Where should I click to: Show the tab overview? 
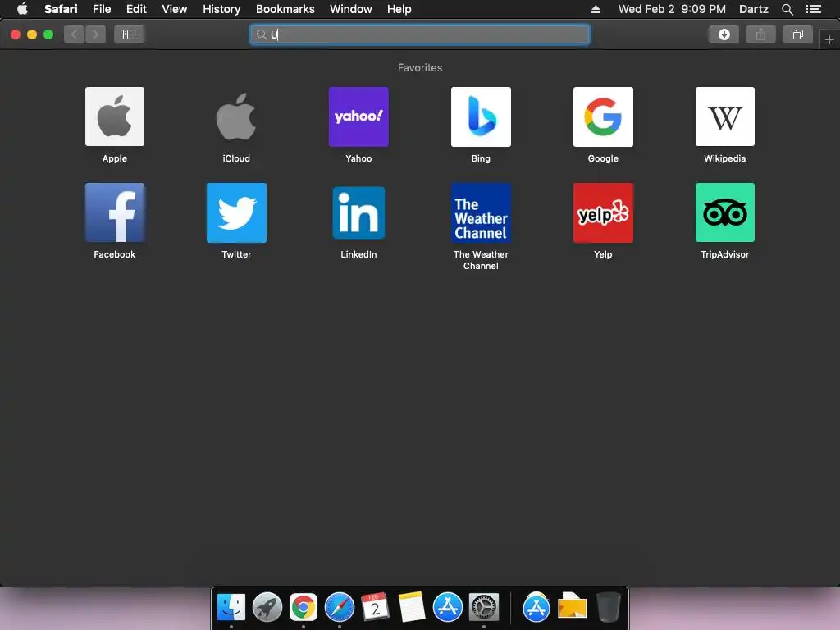pos(797,34)
